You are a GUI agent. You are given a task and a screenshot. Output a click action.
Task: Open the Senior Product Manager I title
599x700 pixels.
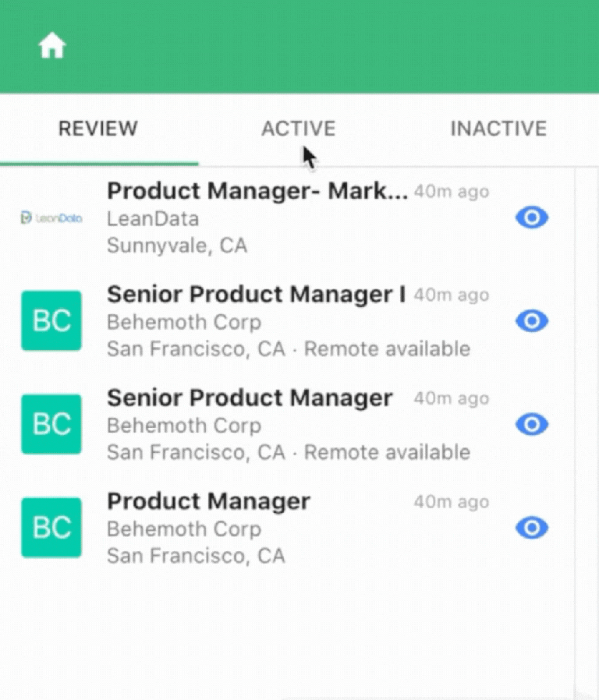coord(256,294)
